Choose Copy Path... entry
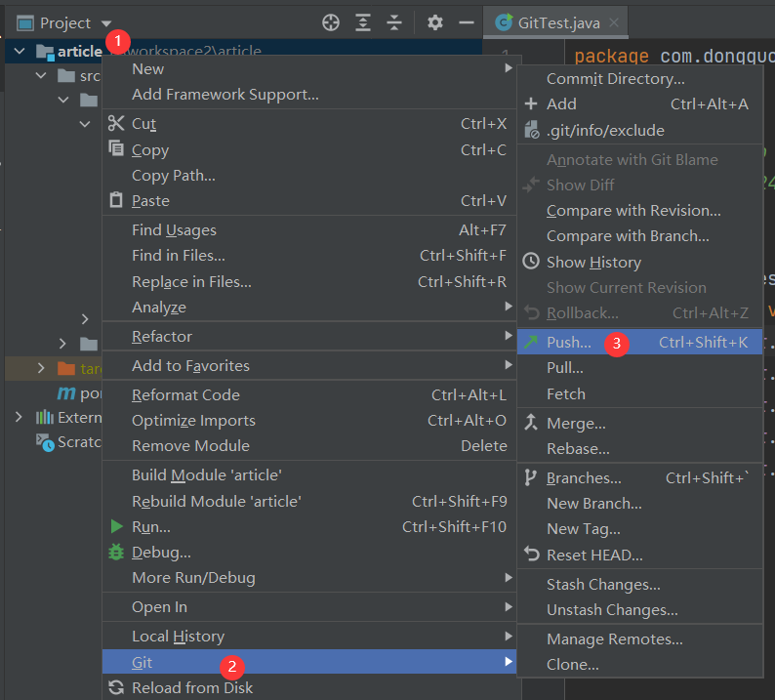 pyautogui.click(x=309, y=176)
